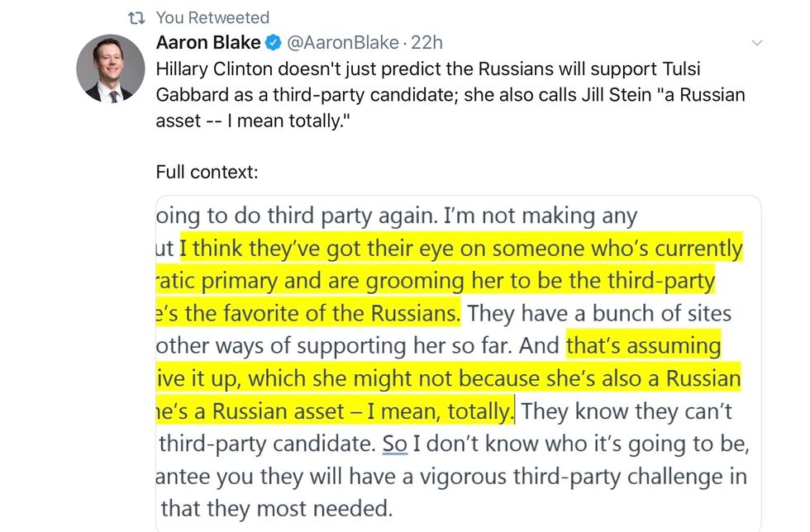Click the highlighted line starting I think they've
810x532 pixels.
tap(461, 248)
